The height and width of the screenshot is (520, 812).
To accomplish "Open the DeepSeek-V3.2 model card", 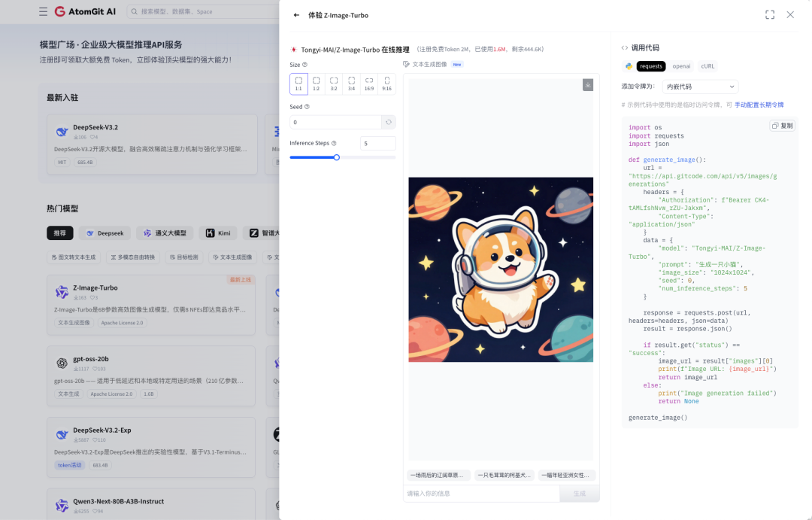I will (152, 144).
